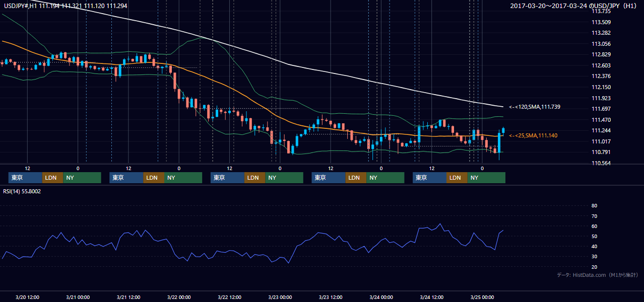Click price axis value 111.470
Image resolution: width=644 pixels, height=302 pixels.
pos(601,120)
